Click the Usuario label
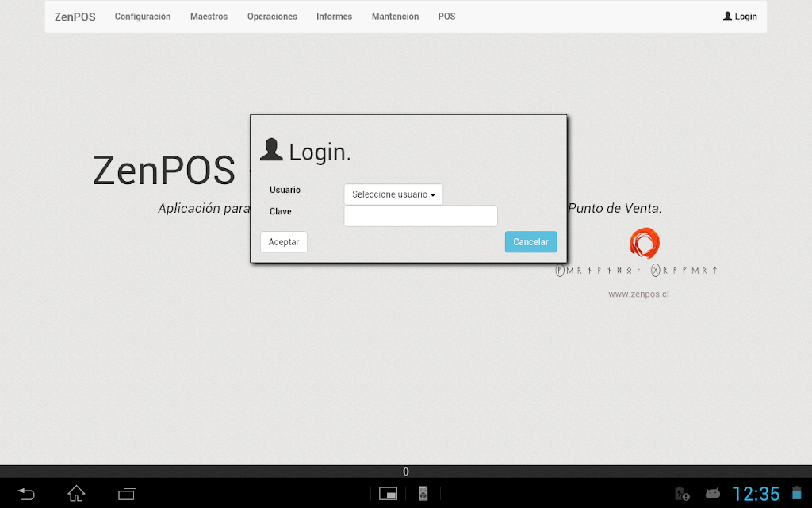The height and width of the screenshot is (508, 812). pos(285,190)
